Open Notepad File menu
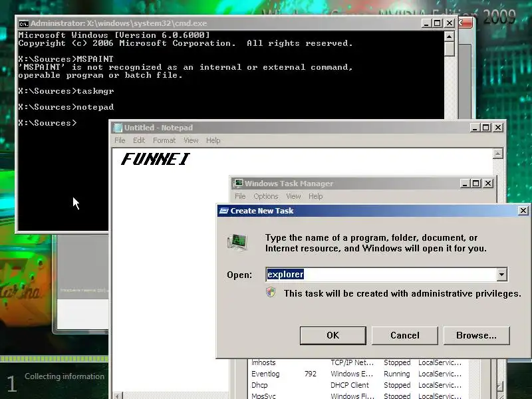This screenshot has height=399, width=532. (120, 140)
